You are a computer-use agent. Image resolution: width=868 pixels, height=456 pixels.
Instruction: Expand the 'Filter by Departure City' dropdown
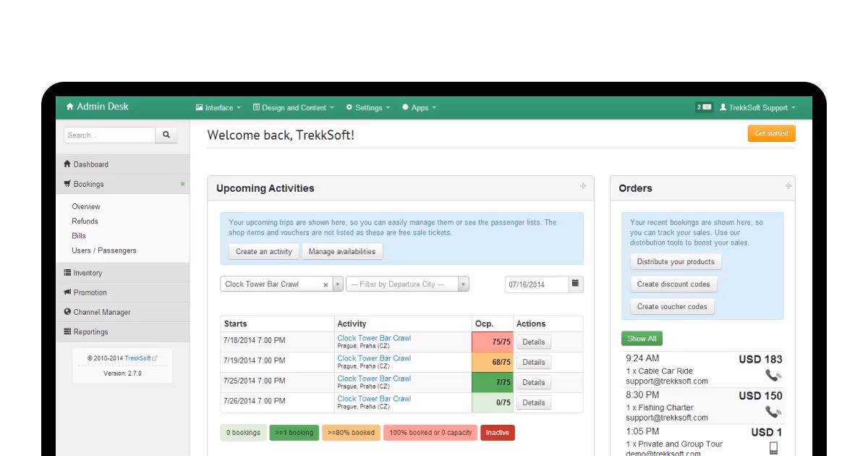[x=461, y=284]
